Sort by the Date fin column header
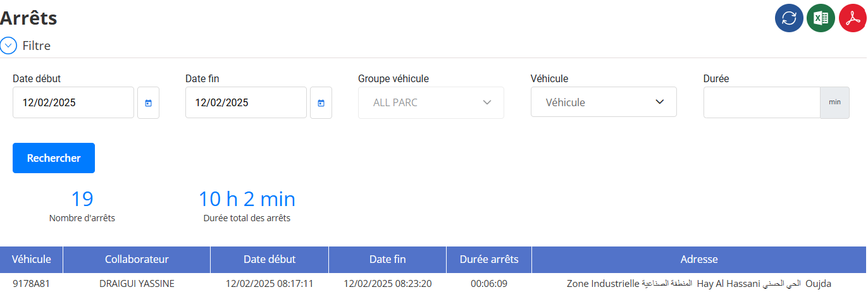The image size is (868, 292). point(388,259)
